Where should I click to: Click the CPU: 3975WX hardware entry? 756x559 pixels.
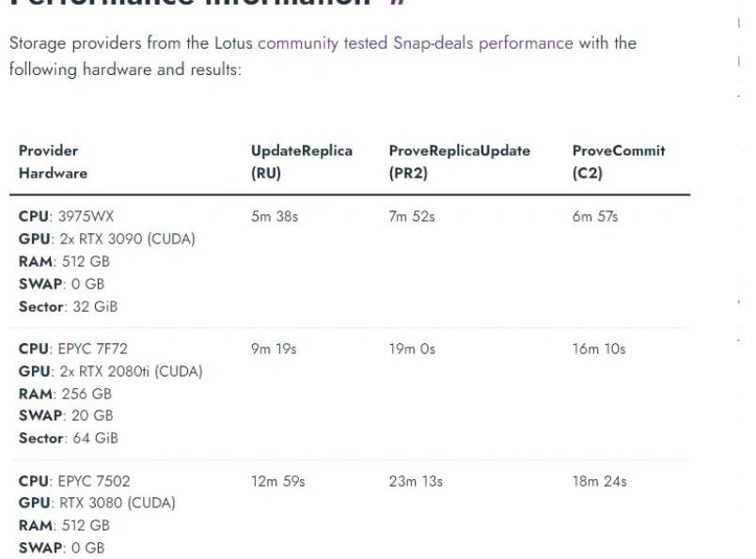(x=66, y=216)
